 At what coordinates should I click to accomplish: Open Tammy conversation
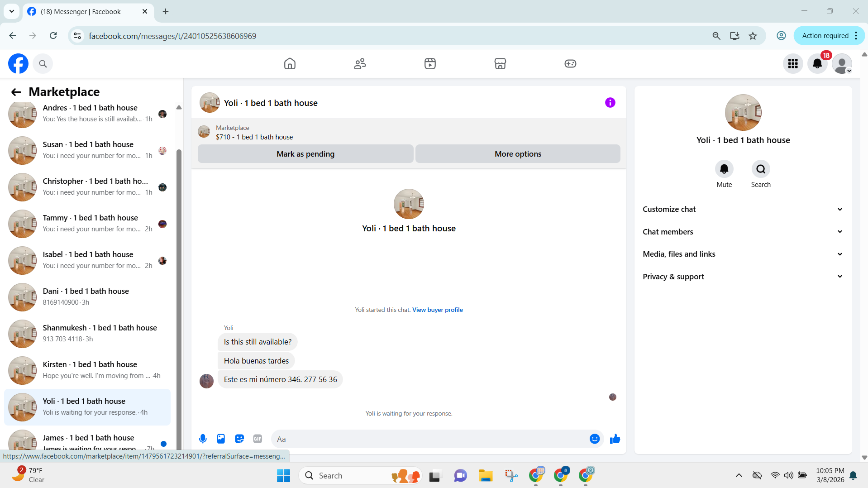point(87,223)
